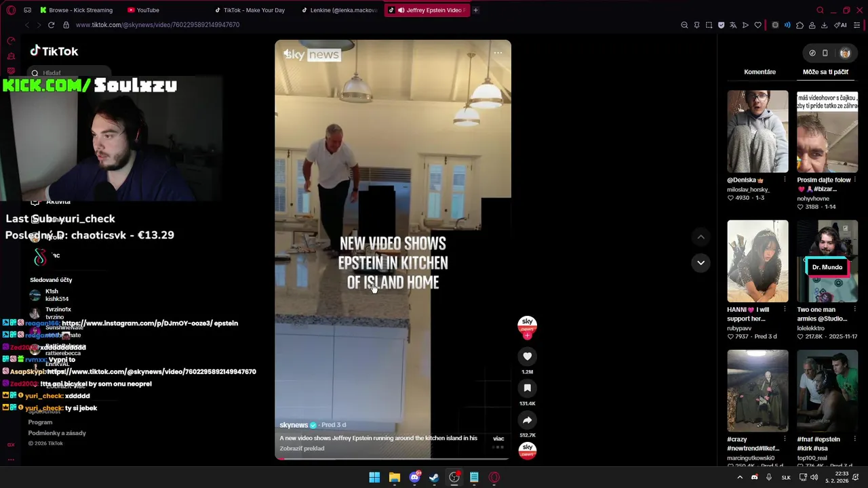Open the page translate icon
868x488 pixels.
[x=733, y=25]
